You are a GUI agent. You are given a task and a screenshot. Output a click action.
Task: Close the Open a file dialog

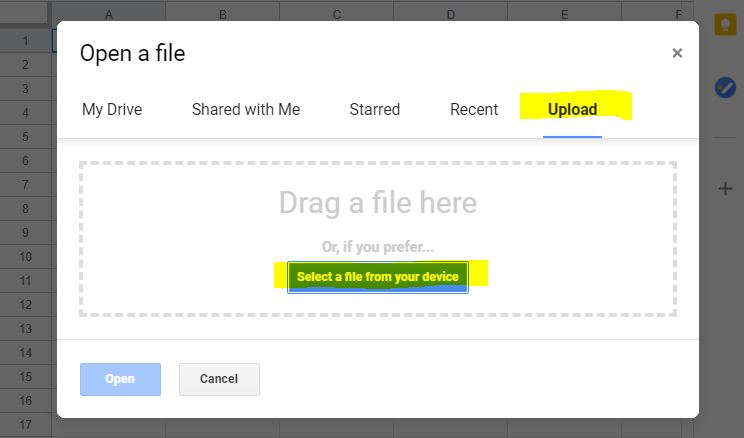coord(677,53)
